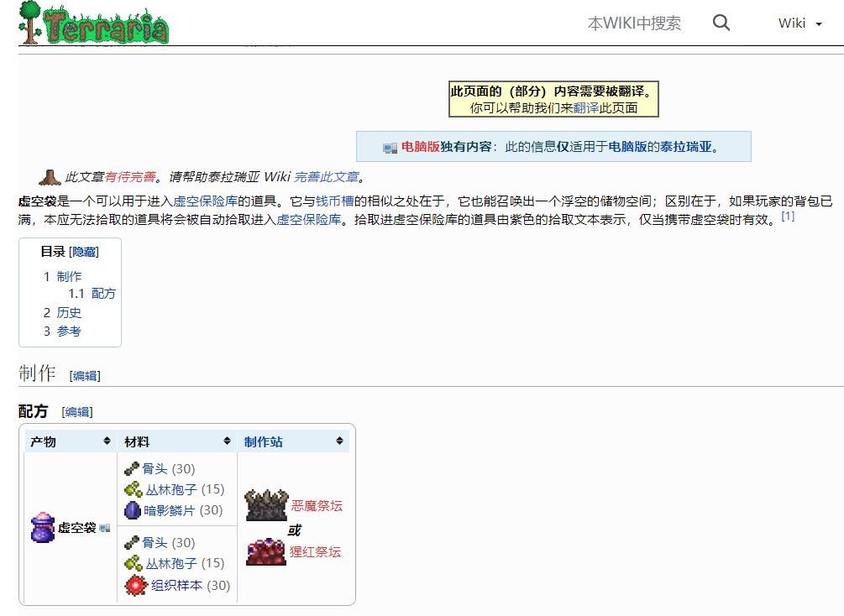The height and width of the screenshot is (616, 844).
Task: Open the 钱币槽 link
Action: pyautogui.click(x=335, y=201)
